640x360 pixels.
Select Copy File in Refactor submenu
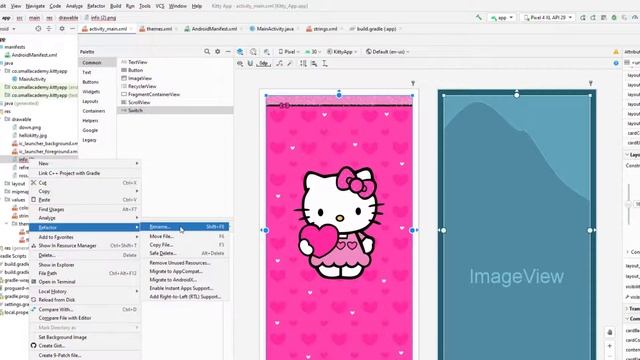[184, 244]
